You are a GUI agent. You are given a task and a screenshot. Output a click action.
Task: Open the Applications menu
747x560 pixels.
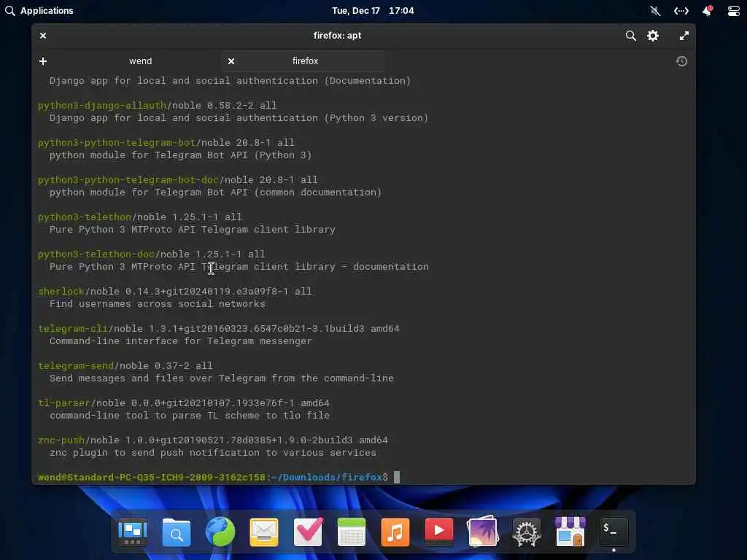click(39, 10)
